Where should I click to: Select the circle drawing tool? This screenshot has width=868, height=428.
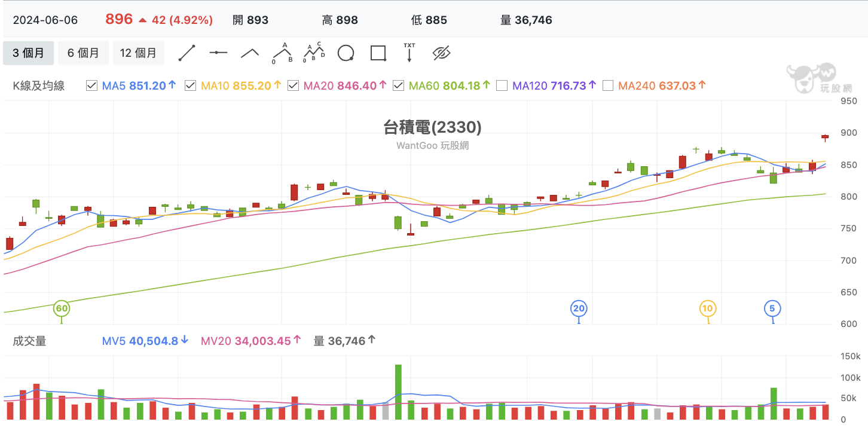[x=346, y=53]
